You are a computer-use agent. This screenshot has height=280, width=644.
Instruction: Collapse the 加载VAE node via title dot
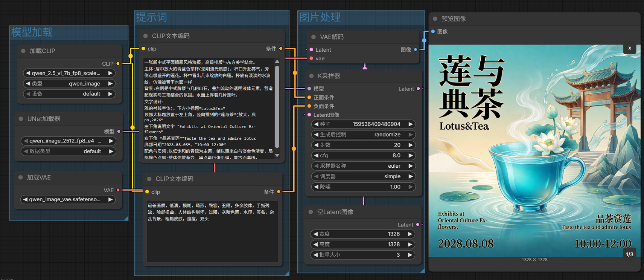(21, 177)
